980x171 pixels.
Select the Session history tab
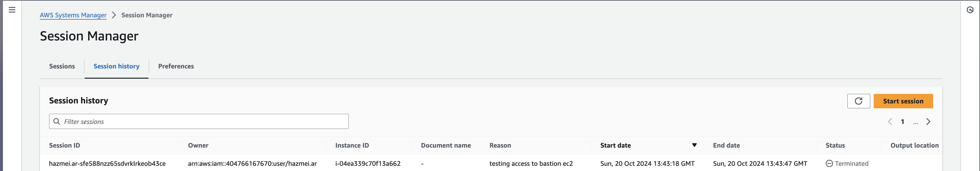116,66
